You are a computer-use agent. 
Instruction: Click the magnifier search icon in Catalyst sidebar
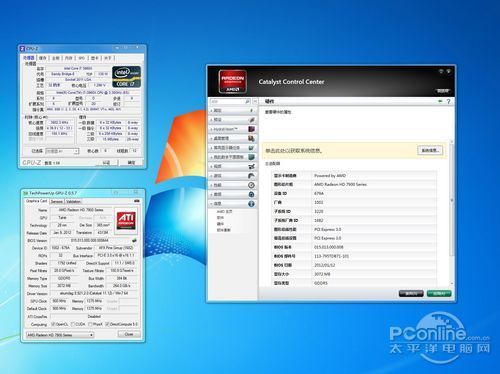247,101
